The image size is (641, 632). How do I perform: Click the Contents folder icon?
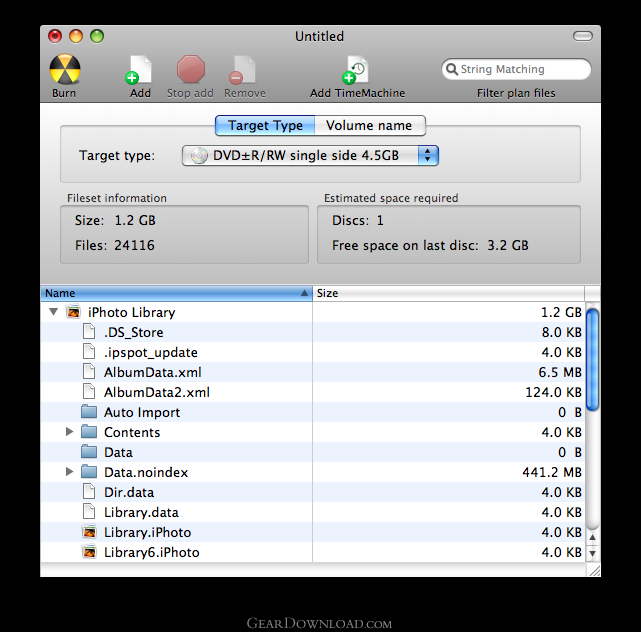pyautogui.click(x=89, y=432)
